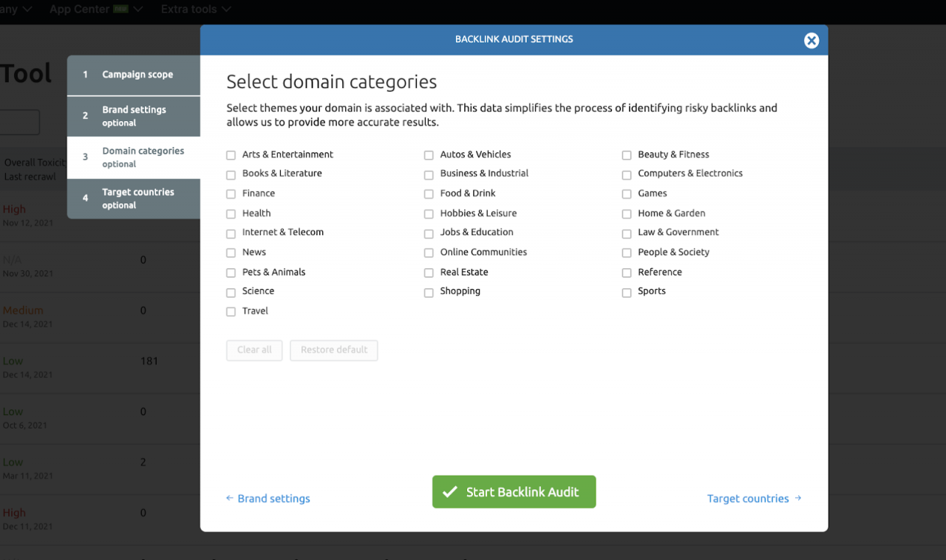Go back to Brand settings link
The width and height of the screenshot is (946, 560).
[x=268, y=499]
